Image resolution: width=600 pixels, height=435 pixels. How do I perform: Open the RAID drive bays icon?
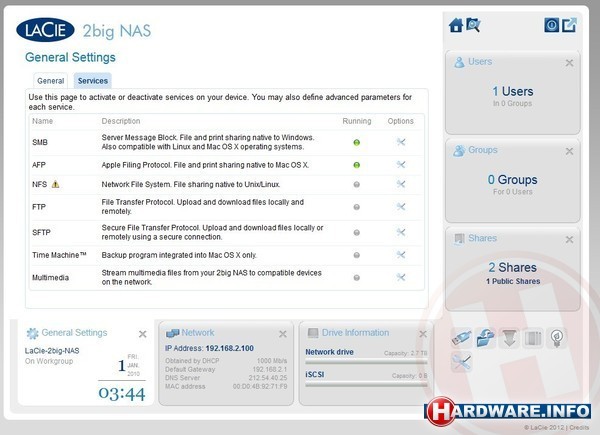tap(533, 338)
